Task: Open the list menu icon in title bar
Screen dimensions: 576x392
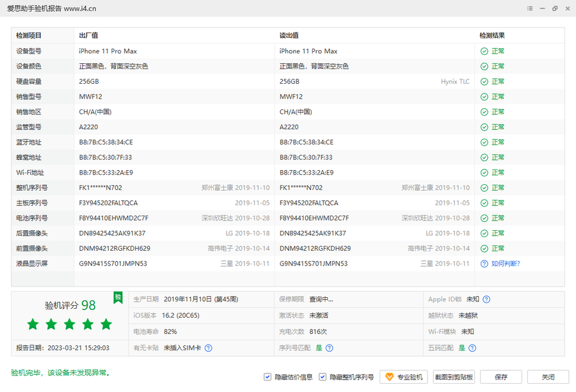Action: 530,8
